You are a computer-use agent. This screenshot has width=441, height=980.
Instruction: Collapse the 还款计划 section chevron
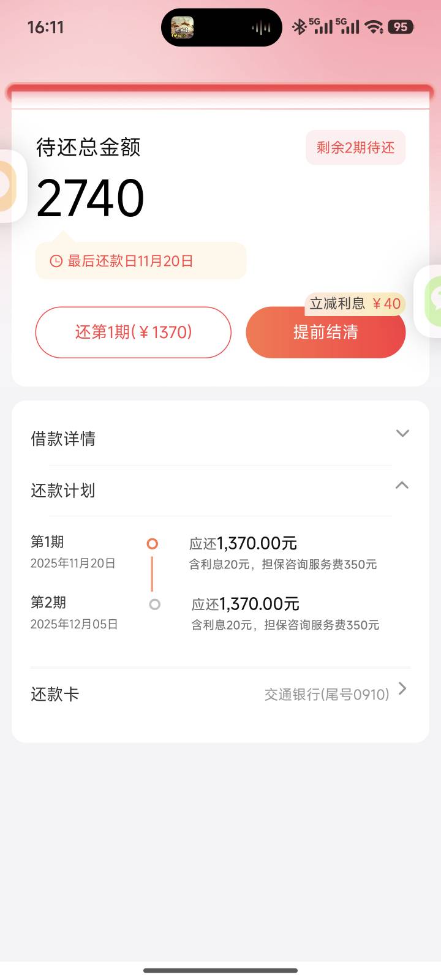tap(402, 485)
